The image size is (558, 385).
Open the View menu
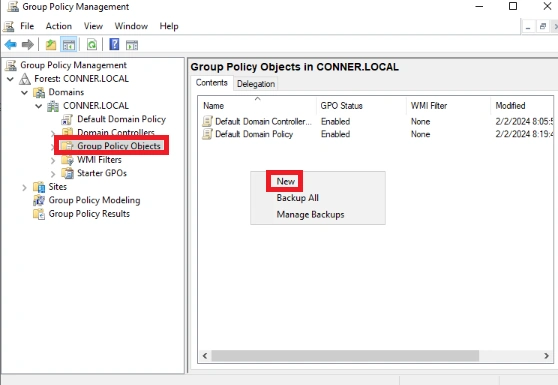(93, 26)
